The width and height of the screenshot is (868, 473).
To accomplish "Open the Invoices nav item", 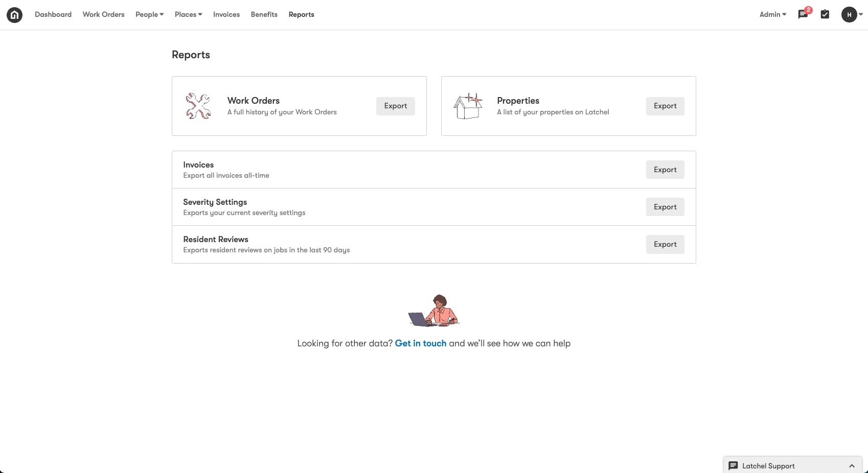I will tap(226, 14).
